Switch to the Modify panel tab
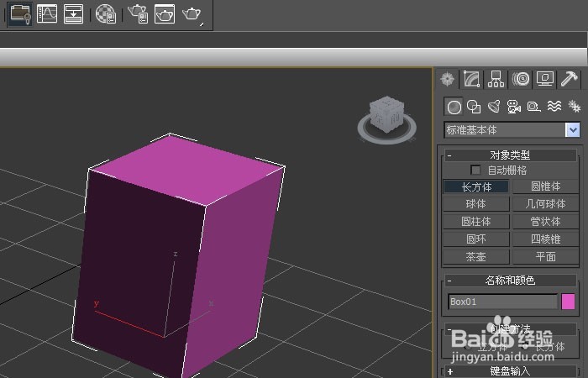This screenshot has height=378, width=588. (x=472, y=79)
